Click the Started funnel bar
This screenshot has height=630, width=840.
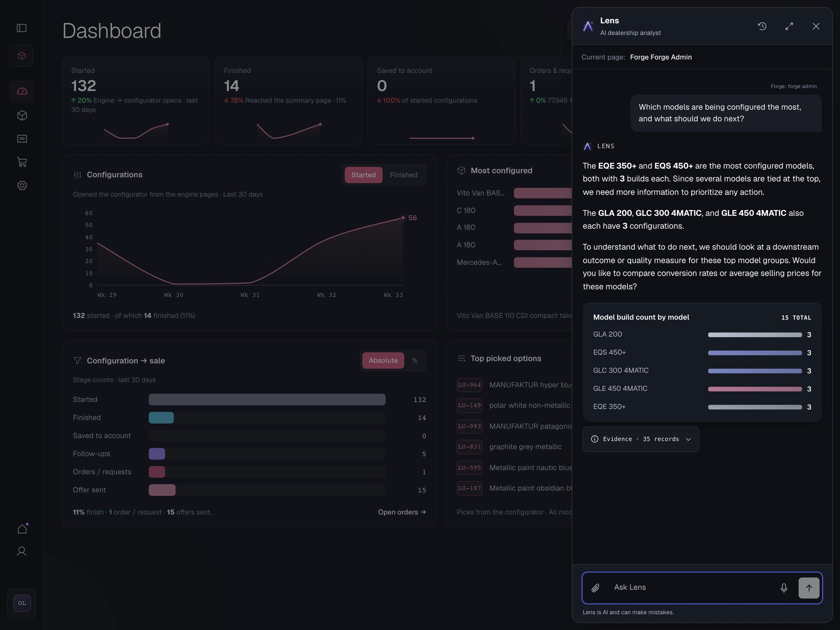267,400
